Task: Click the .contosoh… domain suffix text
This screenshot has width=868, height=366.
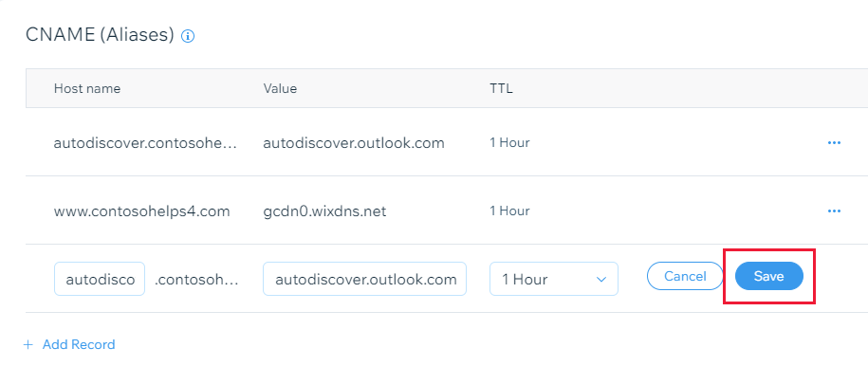Action: pyautogui.click(x=196, y=279)
